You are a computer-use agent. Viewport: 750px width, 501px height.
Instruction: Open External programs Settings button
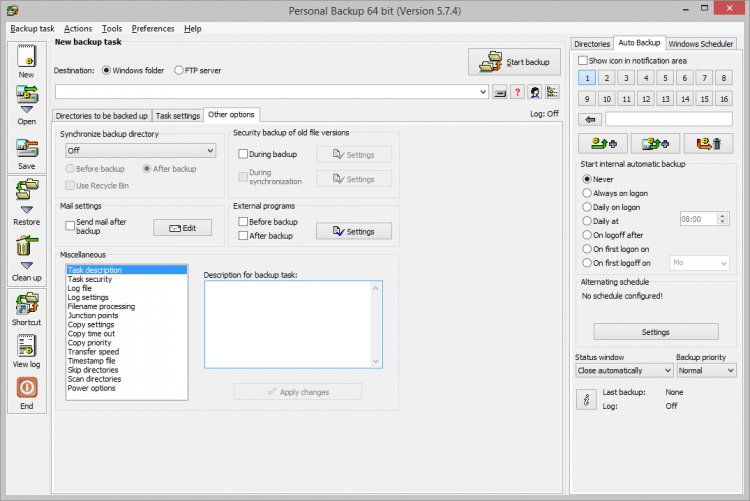tap(353, 231)
